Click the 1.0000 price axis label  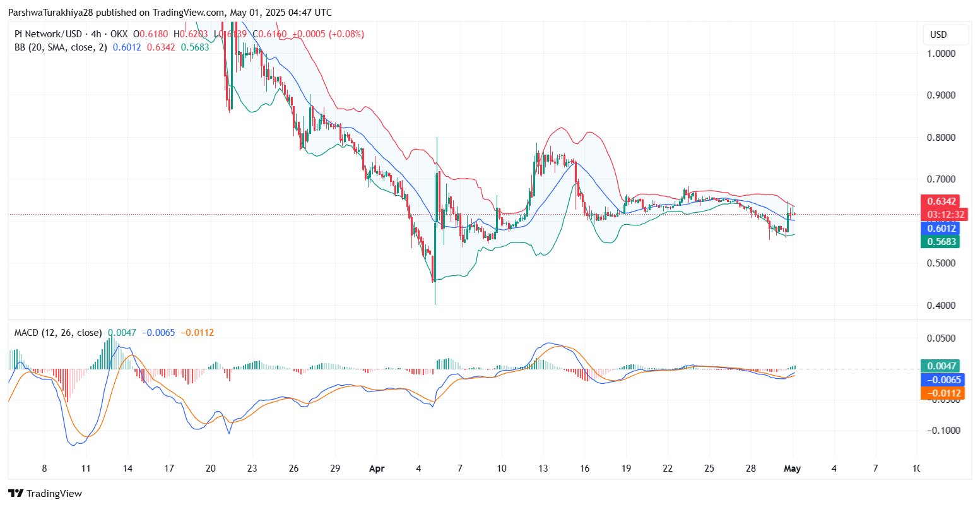pyautogui.click(x=941, y=54)
